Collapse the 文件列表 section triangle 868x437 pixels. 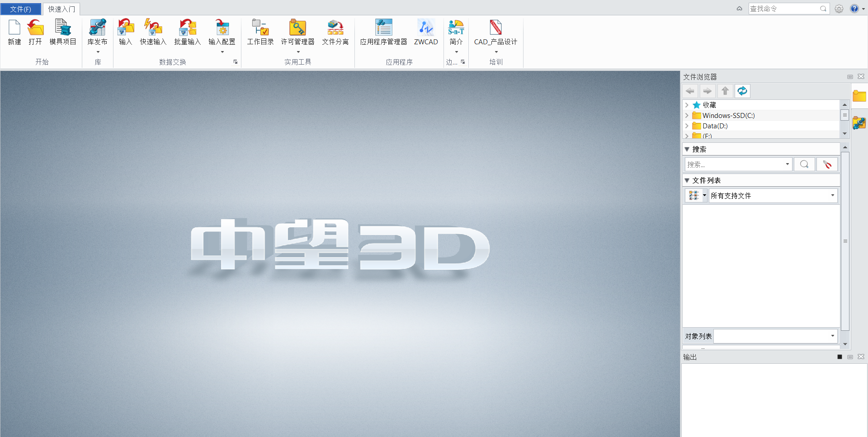point(687,180)
